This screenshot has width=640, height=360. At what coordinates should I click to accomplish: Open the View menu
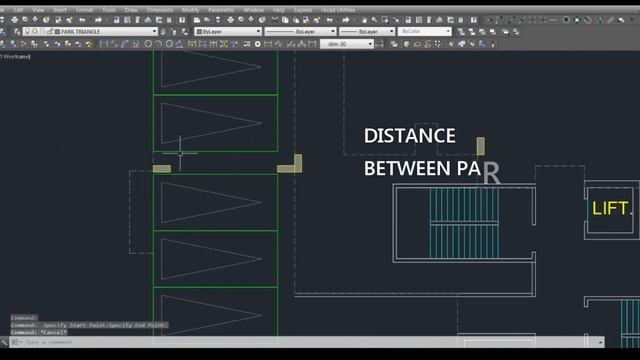coord(38,10)
